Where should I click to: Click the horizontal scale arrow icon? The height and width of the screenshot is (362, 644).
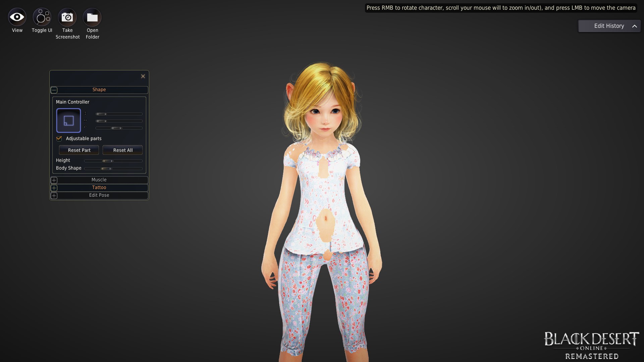pos(85,121)
